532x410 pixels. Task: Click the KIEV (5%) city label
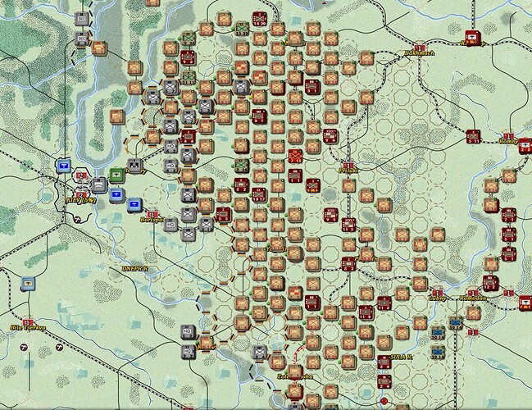click(81, 200)
